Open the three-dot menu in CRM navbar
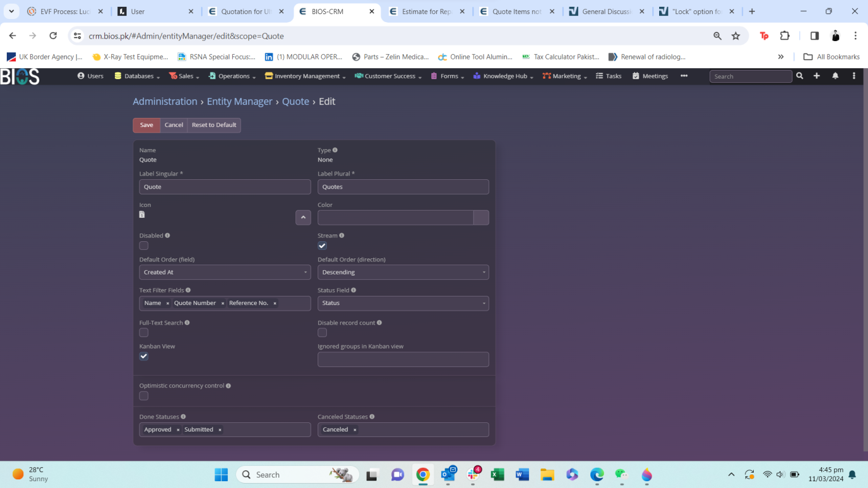The width and height of the screenshot is (868, 488). (853, 76)
